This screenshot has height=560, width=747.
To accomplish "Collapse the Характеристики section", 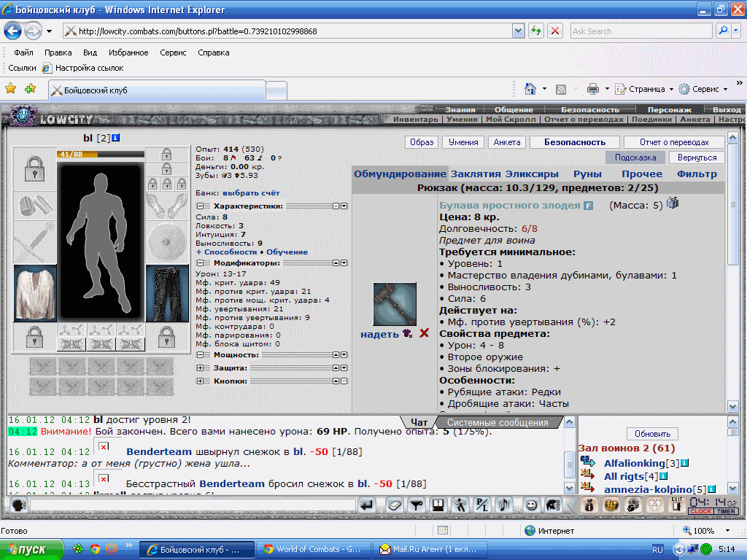I will 200,206.
